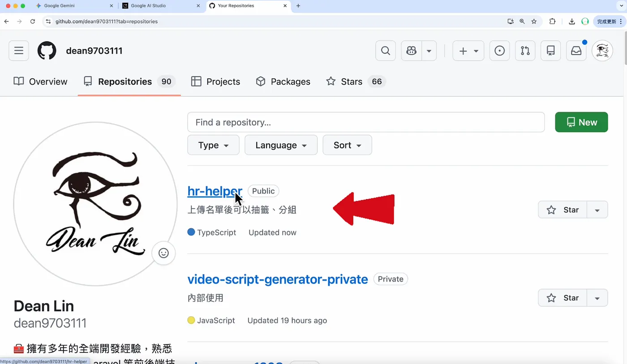Click the browser zoom magnifier icon
627x364 pixels.
[522, 21]
